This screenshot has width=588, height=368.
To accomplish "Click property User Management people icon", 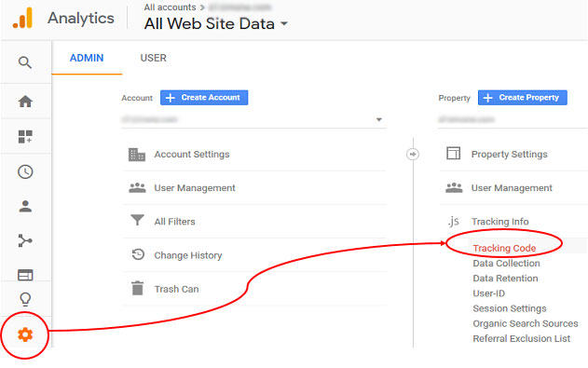I will pyautogui.click(x=454, y=188).
